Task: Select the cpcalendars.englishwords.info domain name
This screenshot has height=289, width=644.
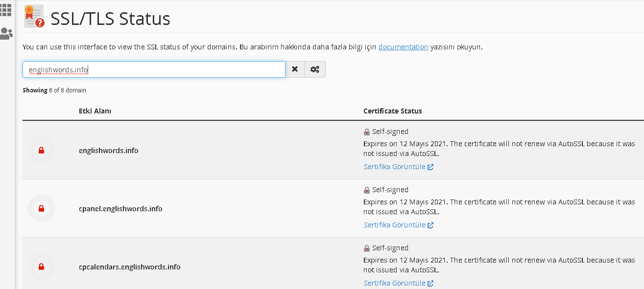Action: (x=130, y=267)
